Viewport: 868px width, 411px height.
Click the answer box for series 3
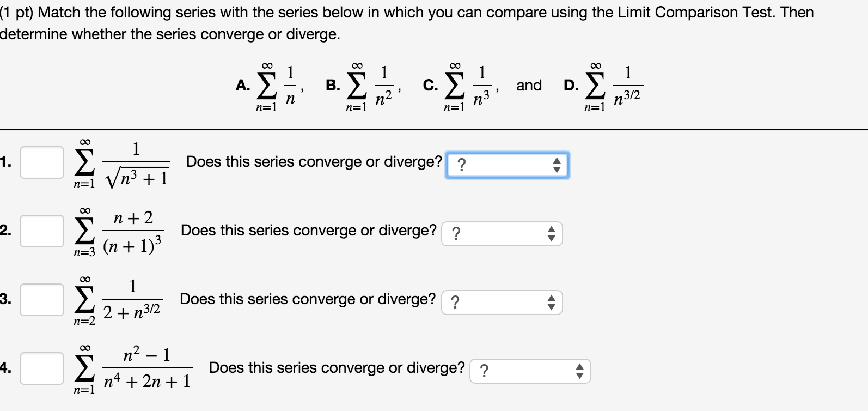coord(41,299)
